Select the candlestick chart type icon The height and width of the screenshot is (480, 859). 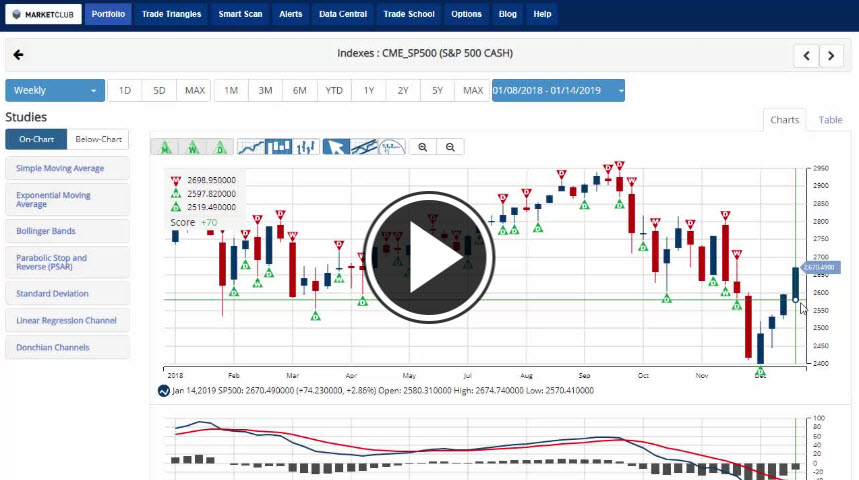pos(279,147)
